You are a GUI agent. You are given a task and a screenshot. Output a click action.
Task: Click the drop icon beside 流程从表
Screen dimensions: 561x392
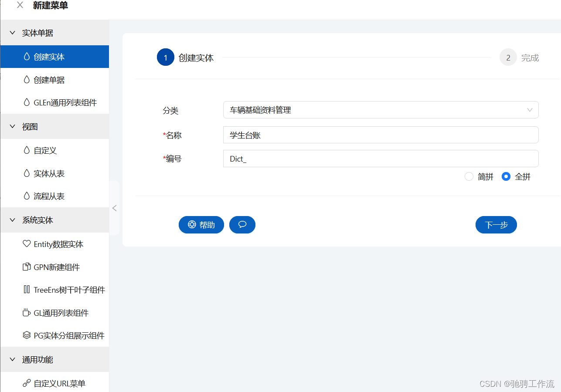[x=27, y=196]
